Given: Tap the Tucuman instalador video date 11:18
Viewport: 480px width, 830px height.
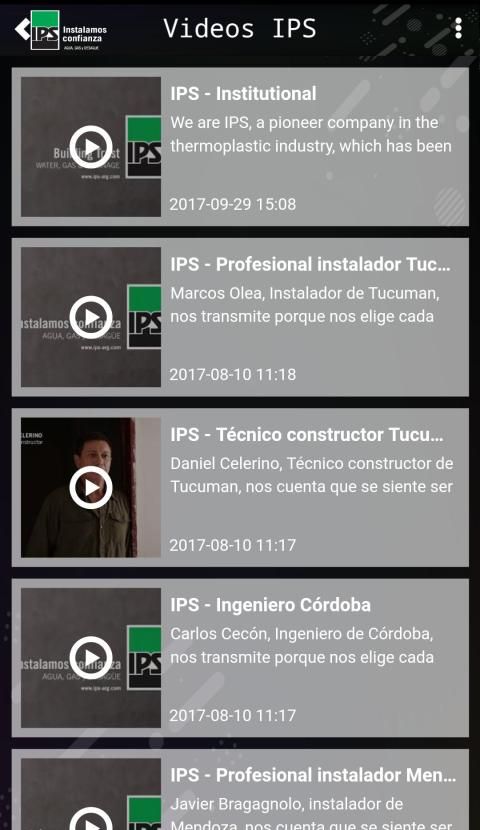Looking at the screenshot, I should (233, 375).
